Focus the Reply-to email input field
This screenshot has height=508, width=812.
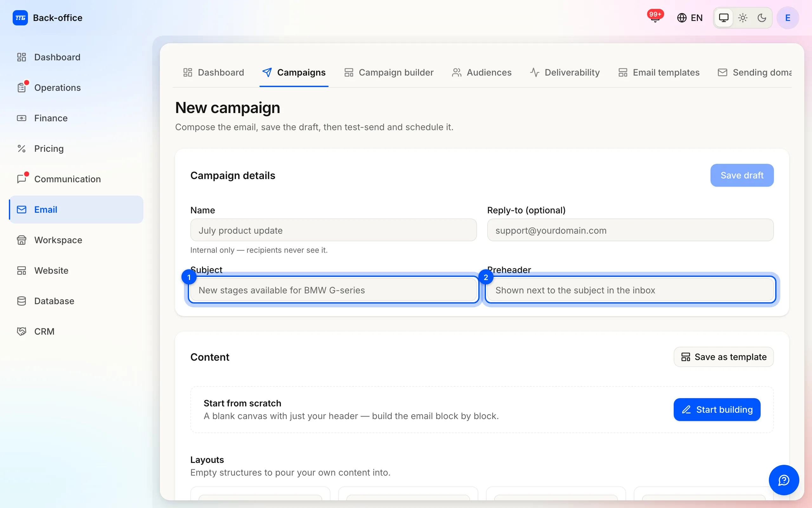pyautogui.click(x=630, y=230)
